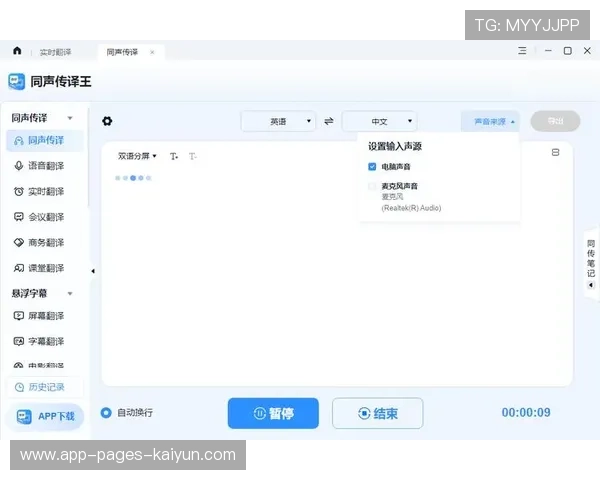
Task: Click the 暂停 pause button
Action: pyautogui.click(x=273, y=413)
